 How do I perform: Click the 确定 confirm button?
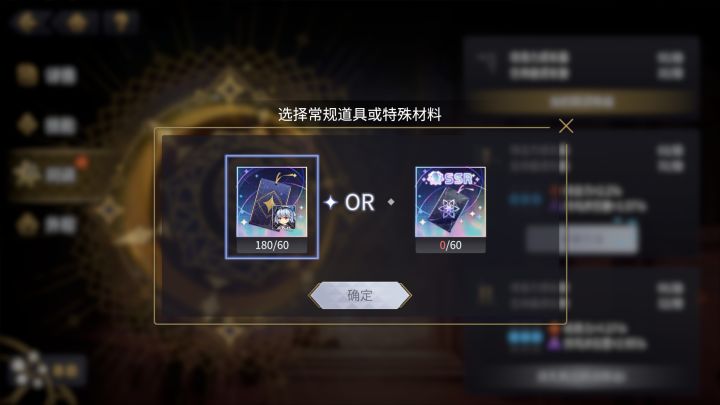(x=360, y=295)
